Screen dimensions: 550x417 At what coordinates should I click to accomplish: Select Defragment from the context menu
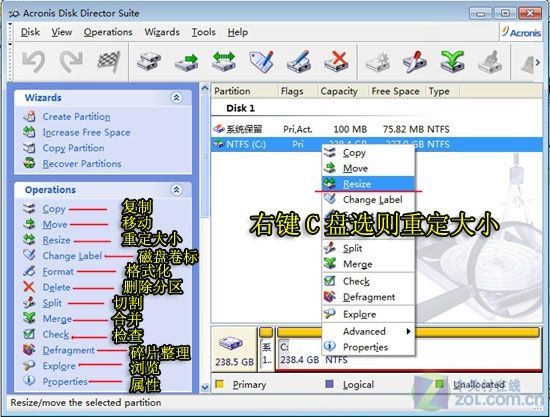(368, 297)
